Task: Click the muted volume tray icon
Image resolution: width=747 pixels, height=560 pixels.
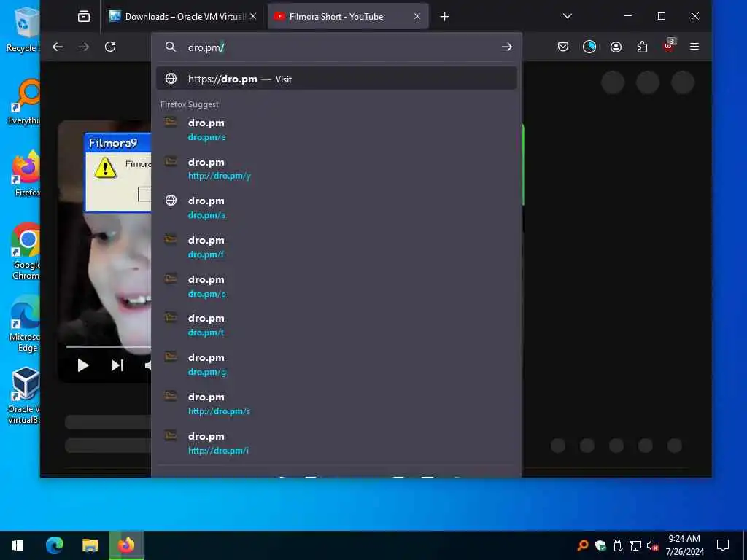Action: 652,545
